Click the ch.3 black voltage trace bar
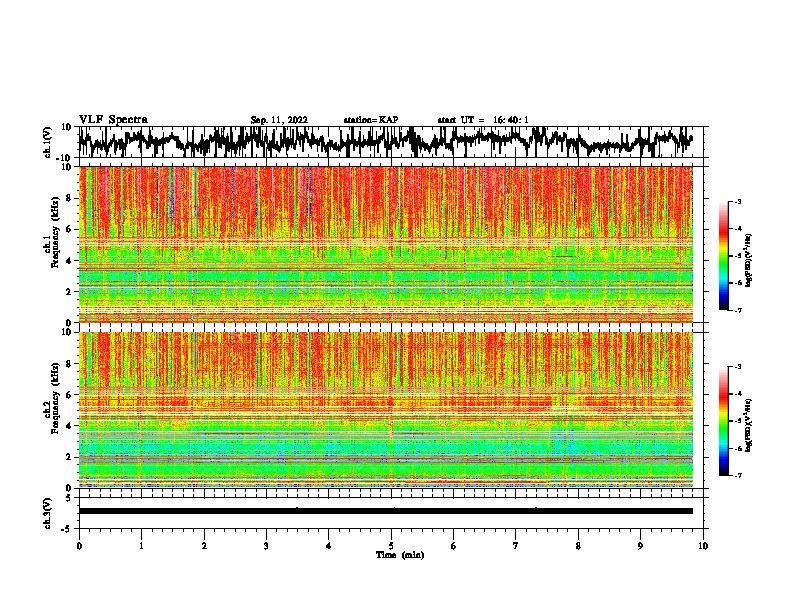 [x=385, y=511]
